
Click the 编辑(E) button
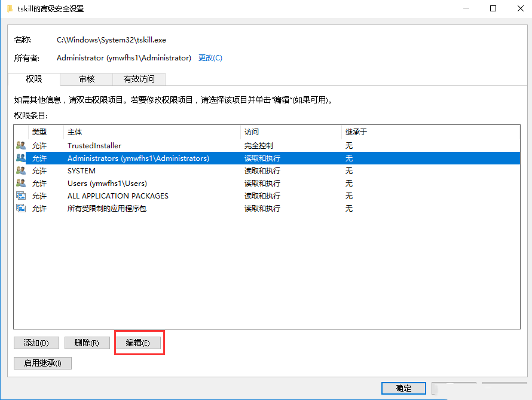point(137,343)
